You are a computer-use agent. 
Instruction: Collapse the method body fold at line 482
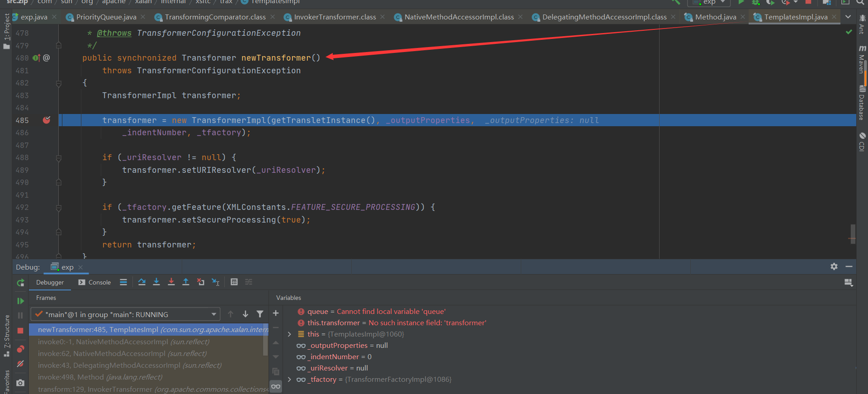point(59,83)
